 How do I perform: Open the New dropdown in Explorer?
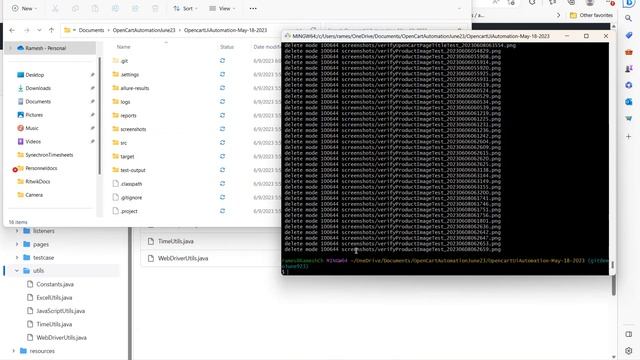tap(24, 9)
